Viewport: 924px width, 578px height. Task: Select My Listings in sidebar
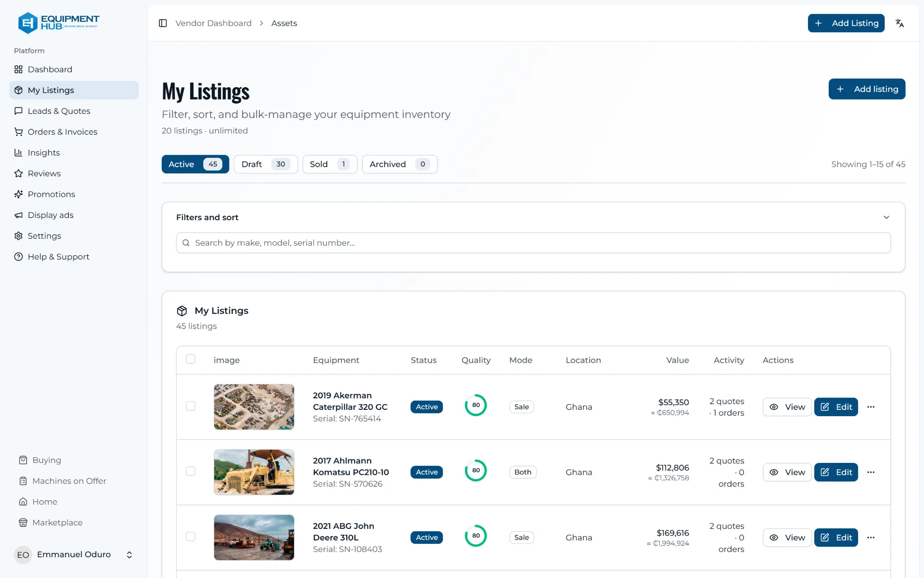(x=74, y=90)
